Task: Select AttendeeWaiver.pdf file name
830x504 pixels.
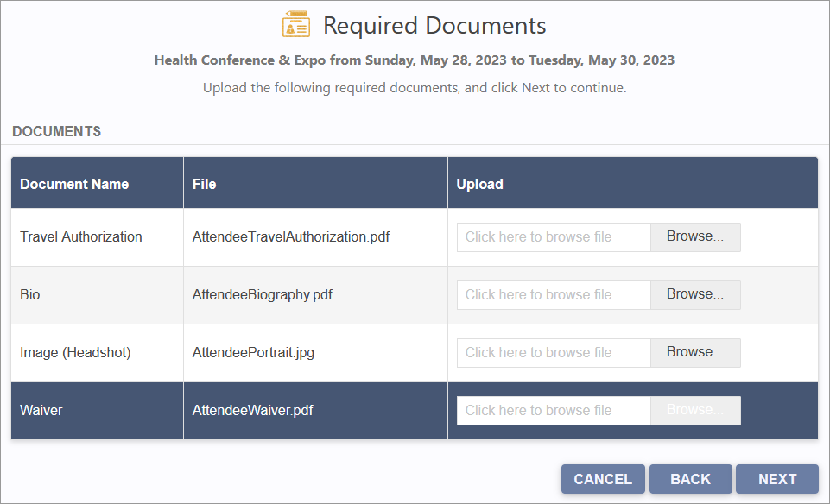Action: click(252, 410)
